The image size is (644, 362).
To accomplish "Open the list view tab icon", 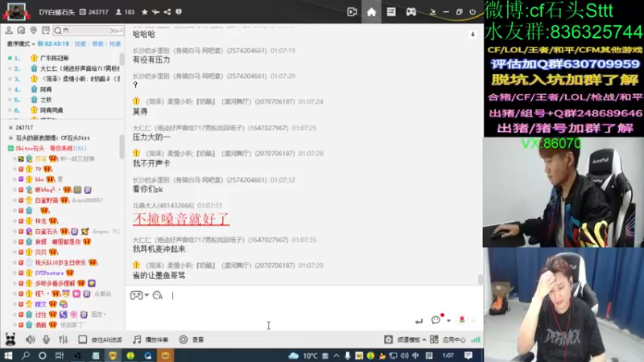I will pos(391,12).
